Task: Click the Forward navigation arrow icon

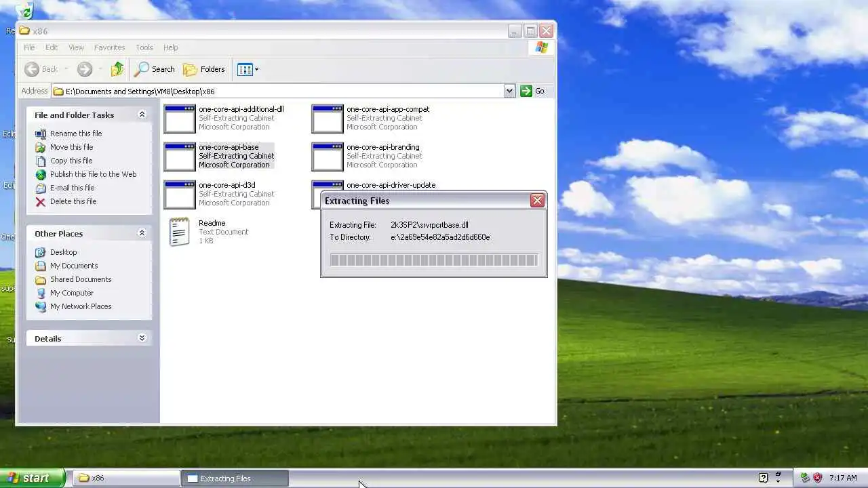Action: click(x=84, y=69)
